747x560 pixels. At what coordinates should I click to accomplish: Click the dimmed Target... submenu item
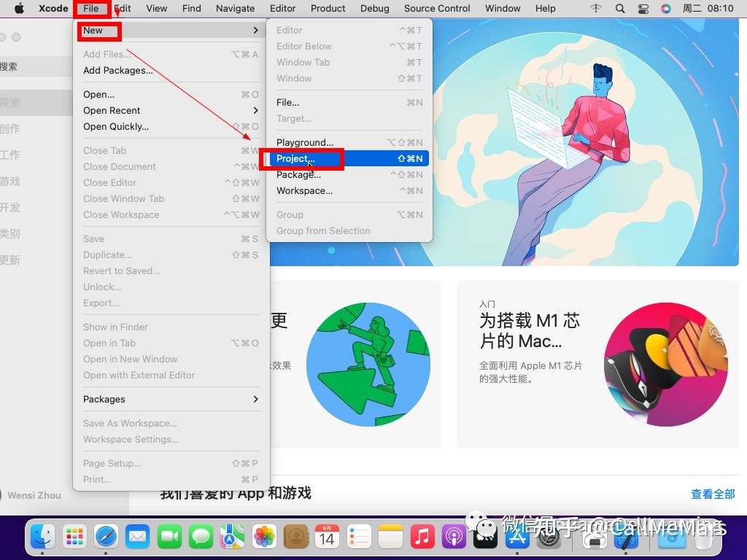(349, 119)
